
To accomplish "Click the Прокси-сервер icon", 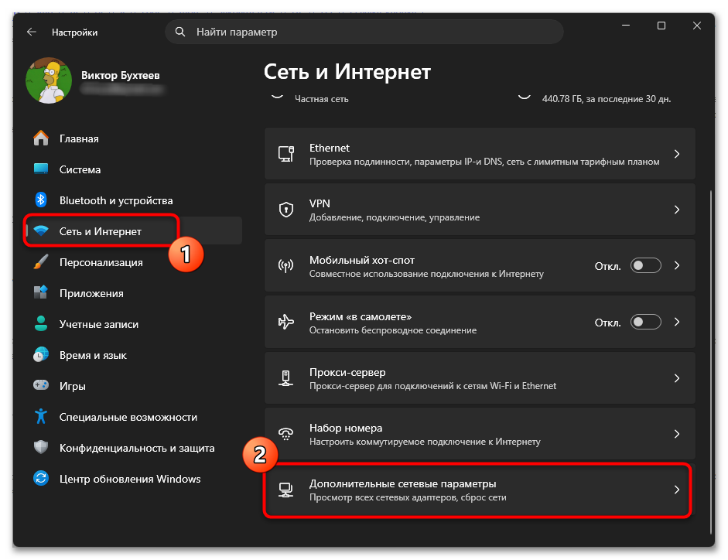I will (286, 378).
